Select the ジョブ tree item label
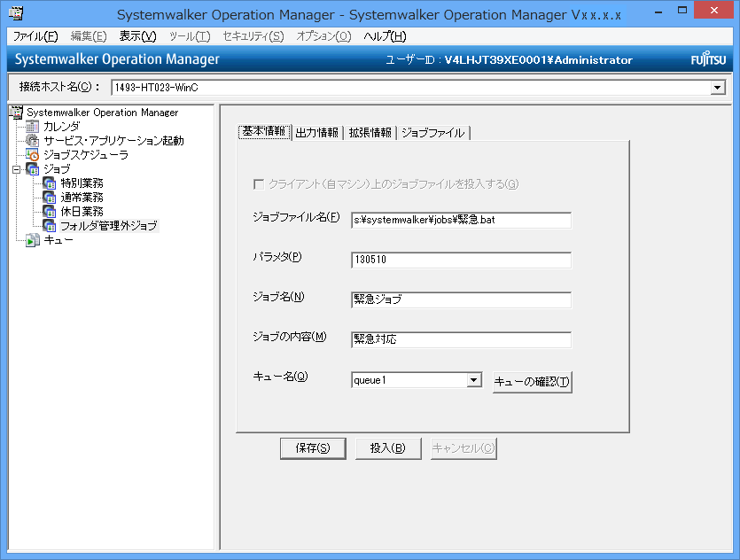This screenshot has width=740, height=560. pos(57,169)
